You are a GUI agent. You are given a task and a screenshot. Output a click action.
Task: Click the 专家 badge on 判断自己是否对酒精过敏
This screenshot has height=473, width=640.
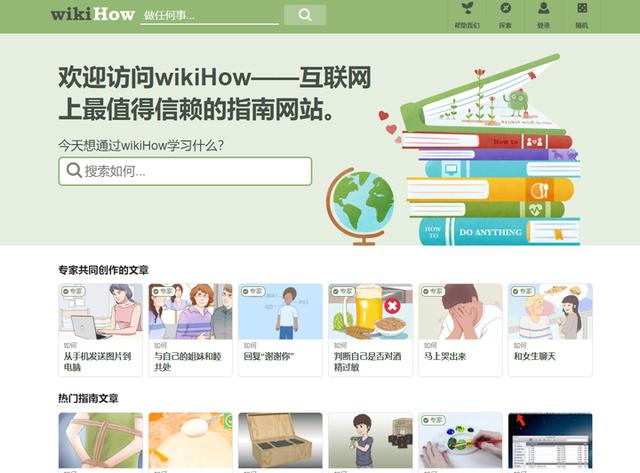point(343,291)
